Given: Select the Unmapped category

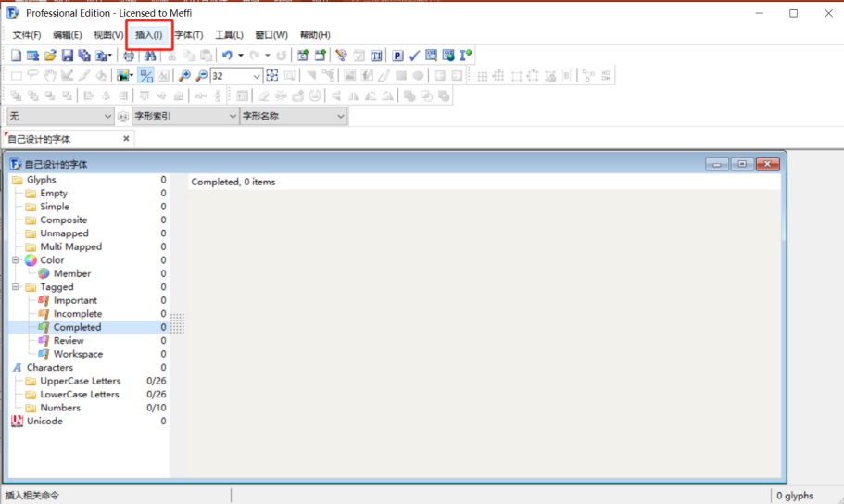Looking at the screenshot, I should [64, 233].
